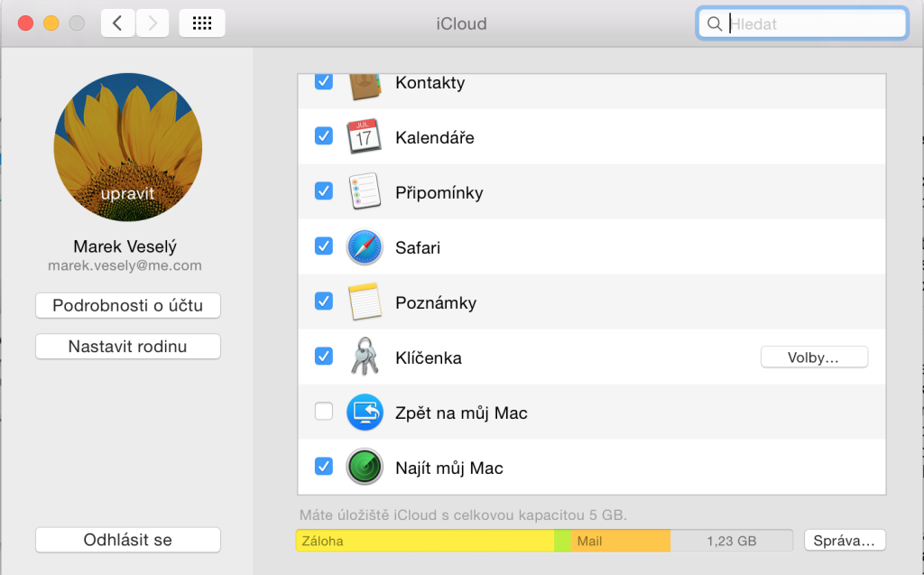Click the Klíčenka label text
Image resolution: width=924 pixels, height=575 pixels.
click(429, 358)
